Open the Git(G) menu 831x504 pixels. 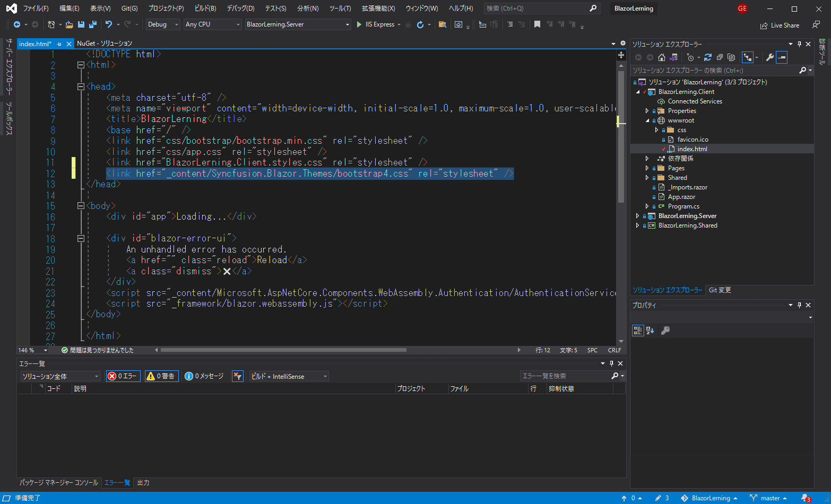point(129,8)
